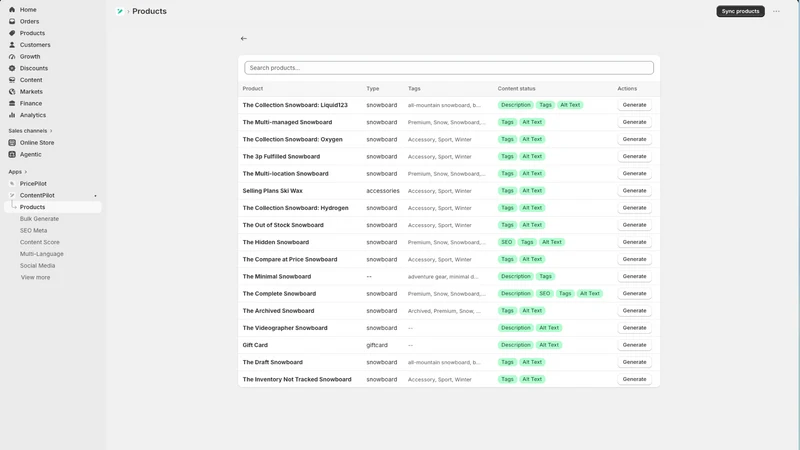800x450 pixels.
Task: Click the Content icon in the sidebar
Action: pyautogui.click(x=12, y=80)
